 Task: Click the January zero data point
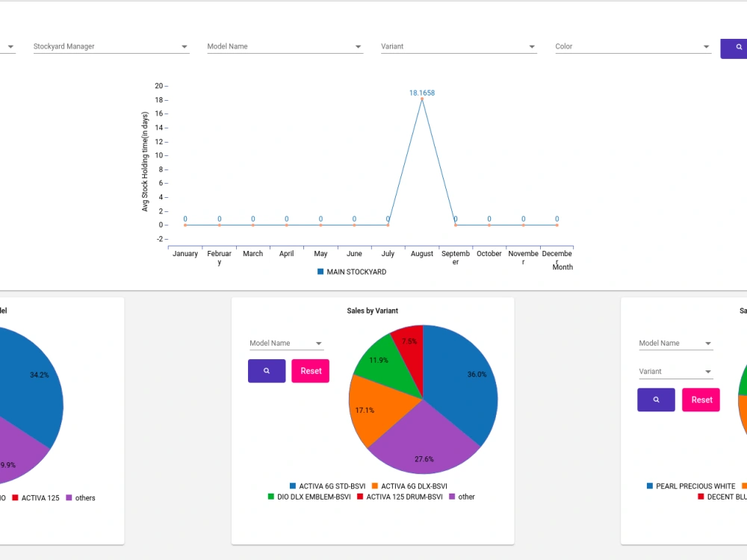point(185,225)
